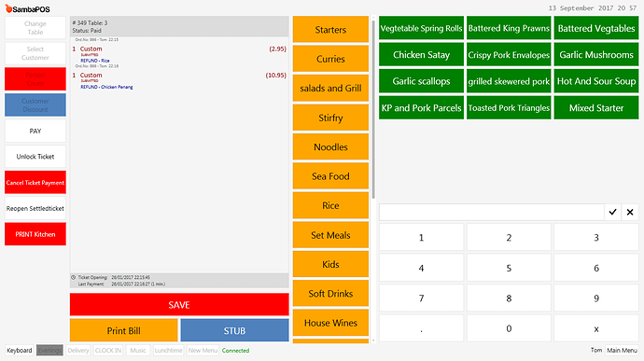Click the PAY button
The height and width of the screenshot is (361, 644).
click(35, 131)
